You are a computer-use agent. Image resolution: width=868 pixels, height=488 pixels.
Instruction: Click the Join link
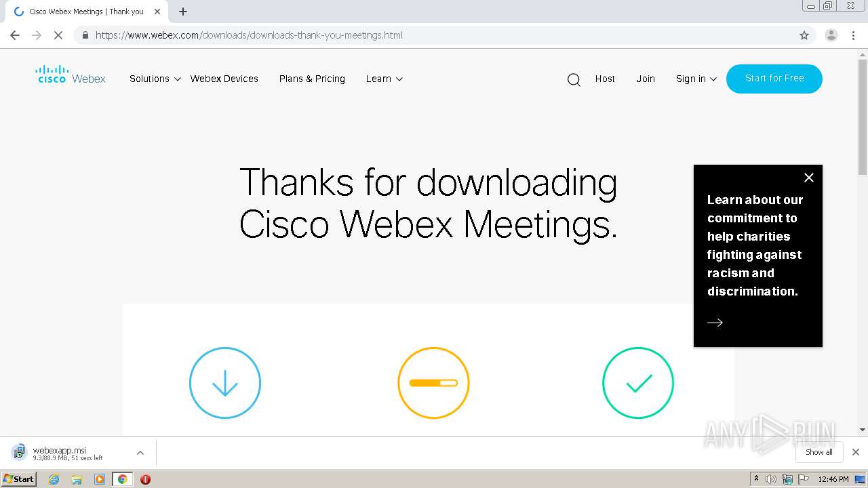click(x=646, y=79)
